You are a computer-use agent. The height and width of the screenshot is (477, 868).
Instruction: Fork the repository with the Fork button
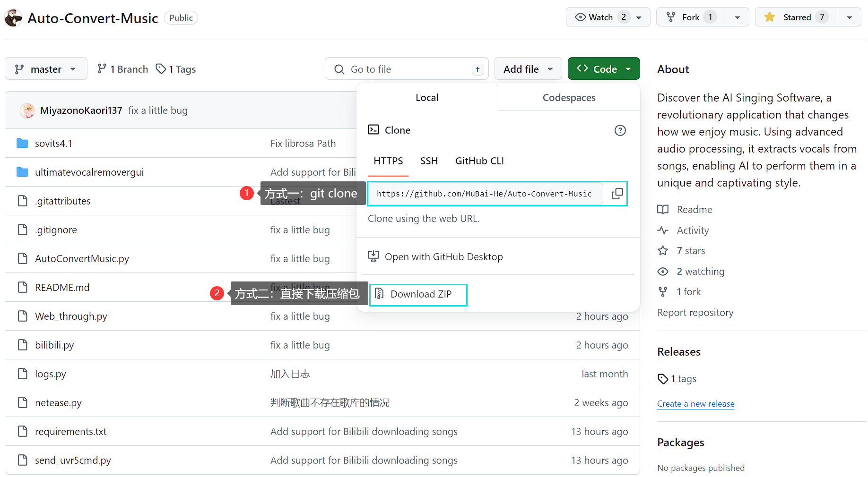point(691,17)
